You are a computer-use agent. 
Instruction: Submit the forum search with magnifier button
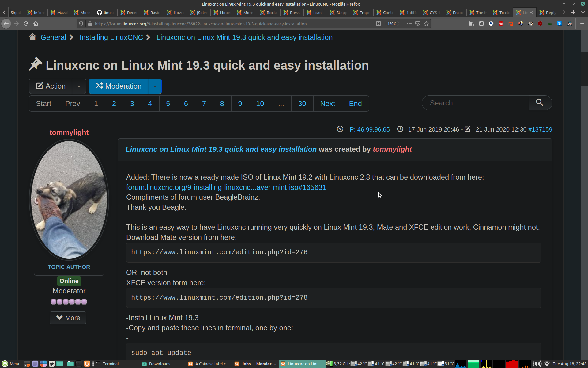540,103
